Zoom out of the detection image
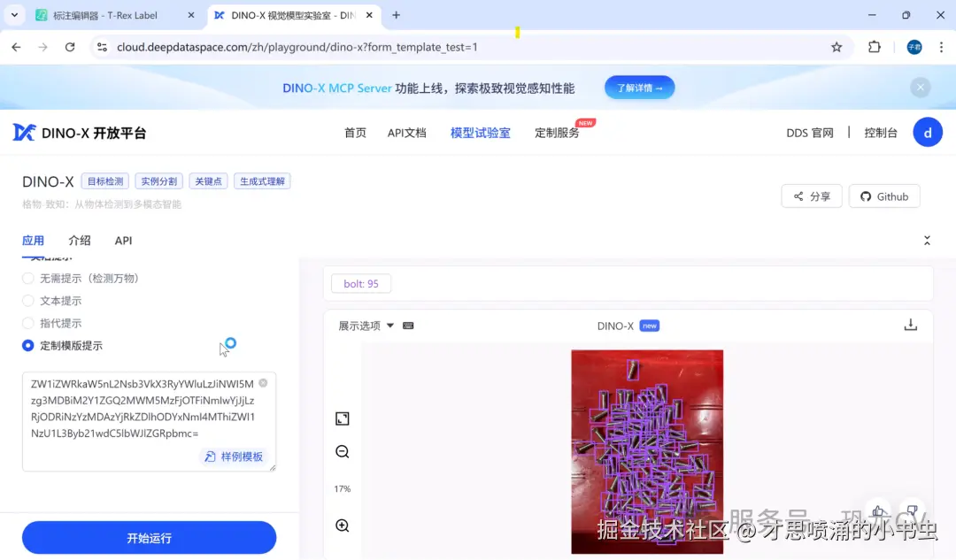This screenshot has height=560, width=956. point(343,451)
